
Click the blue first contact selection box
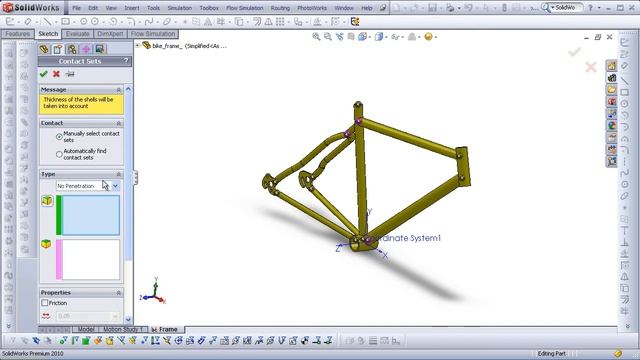pyautogui.click(x=91, y=215)
